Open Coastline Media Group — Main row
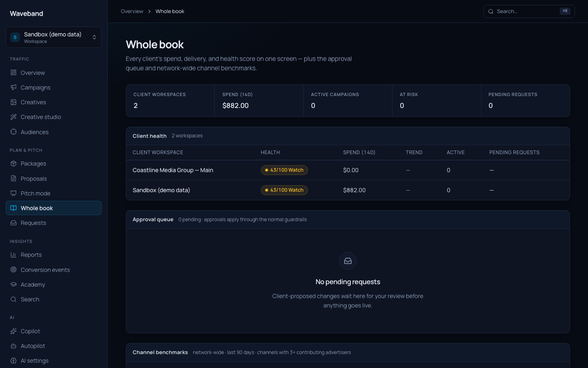Viewport: 588px width, 368px height. click(348, 170)
